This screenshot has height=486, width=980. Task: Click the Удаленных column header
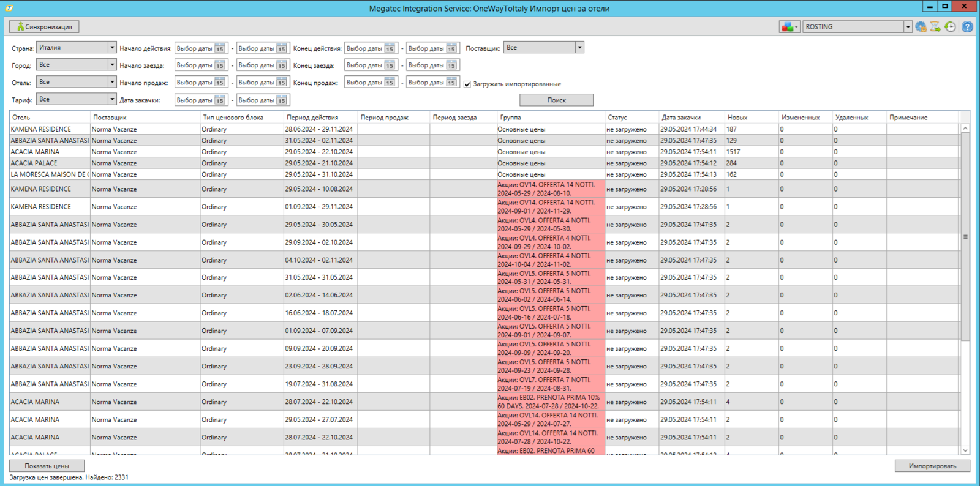tap(859, 117)
